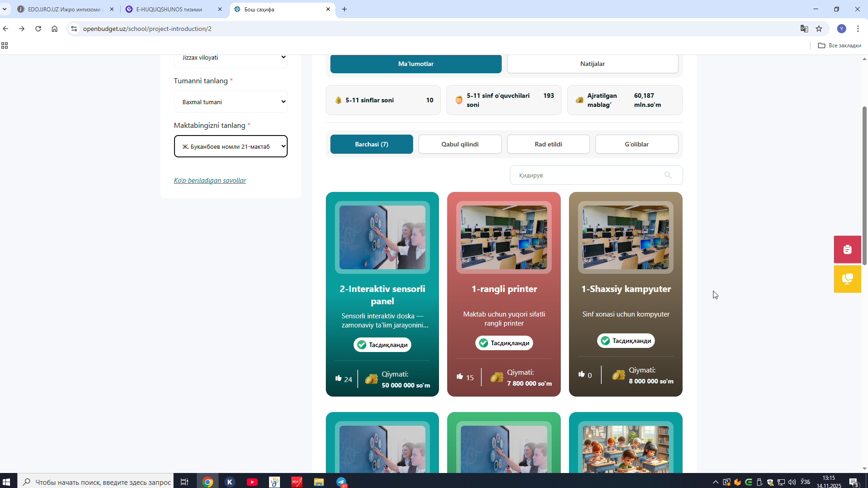Image resolution: width=868 pixels, height=488 pixels.
Task: Open Chrome from the taskbar
Action: 208,482
